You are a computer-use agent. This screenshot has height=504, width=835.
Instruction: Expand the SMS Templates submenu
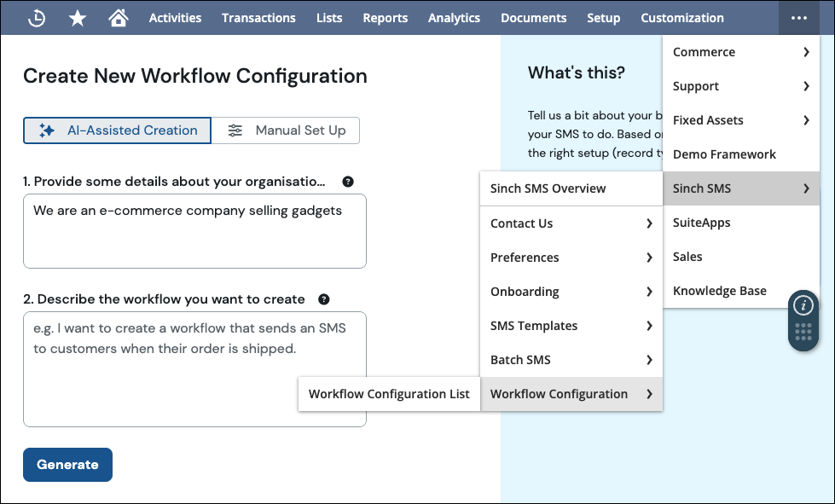point(571,326)
